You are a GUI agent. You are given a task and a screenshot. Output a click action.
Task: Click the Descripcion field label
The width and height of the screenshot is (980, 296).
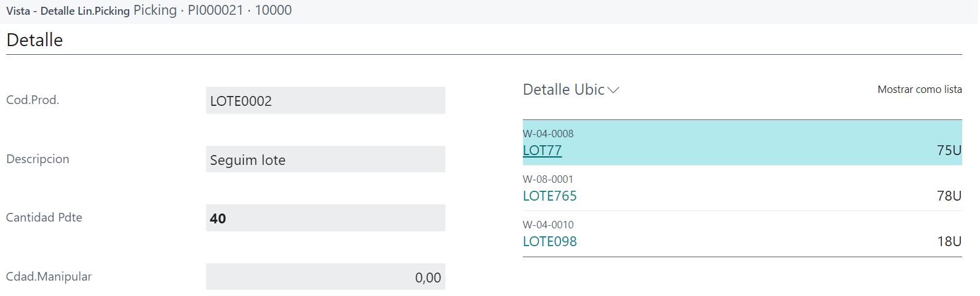point(38,159)
